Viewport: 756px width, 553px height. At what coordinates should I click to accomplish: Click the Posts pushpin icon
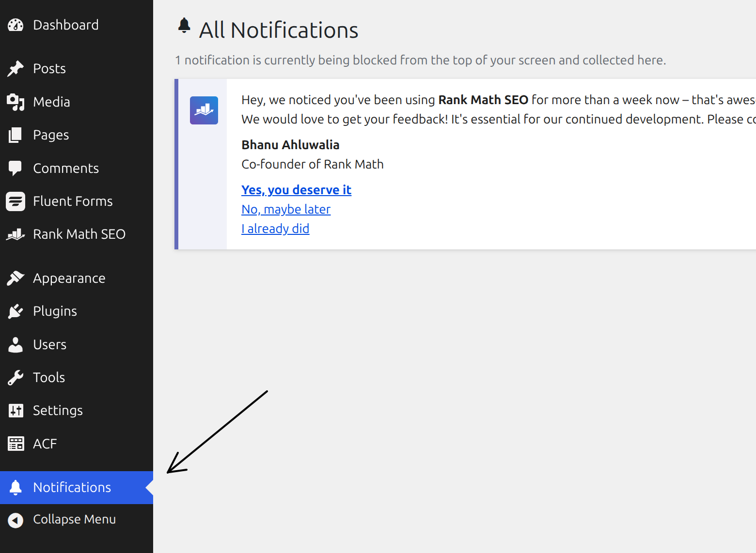[x=16, y=69]
